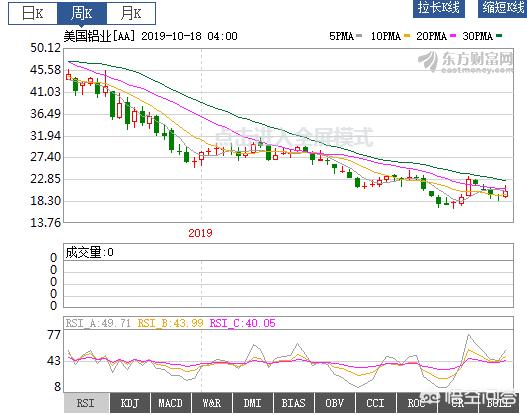Open the OBV indicator tab

335,403
